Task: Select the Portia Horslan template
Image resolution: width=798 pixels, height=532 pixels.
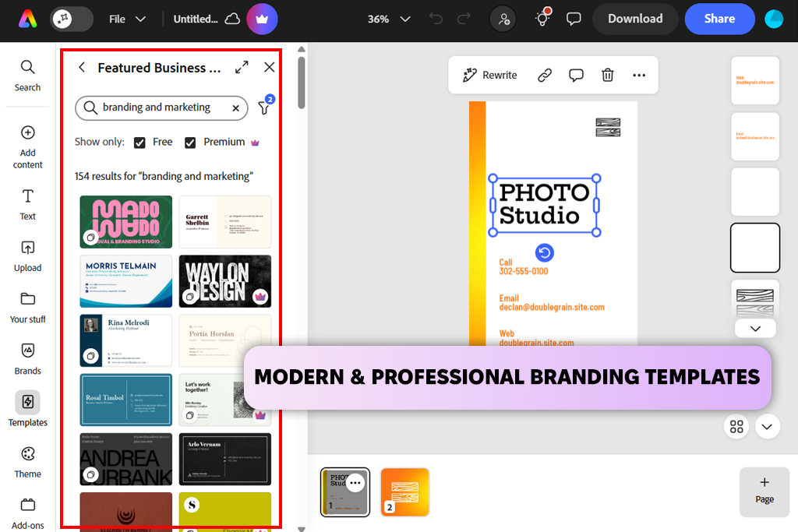Action: coord(225,340)
